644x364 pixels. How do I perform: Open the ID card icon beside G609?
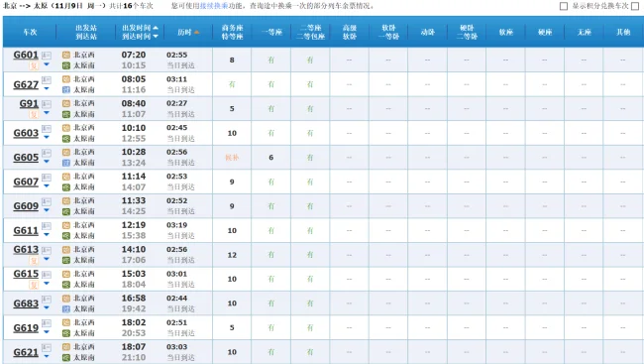click(x=47, y=201)
